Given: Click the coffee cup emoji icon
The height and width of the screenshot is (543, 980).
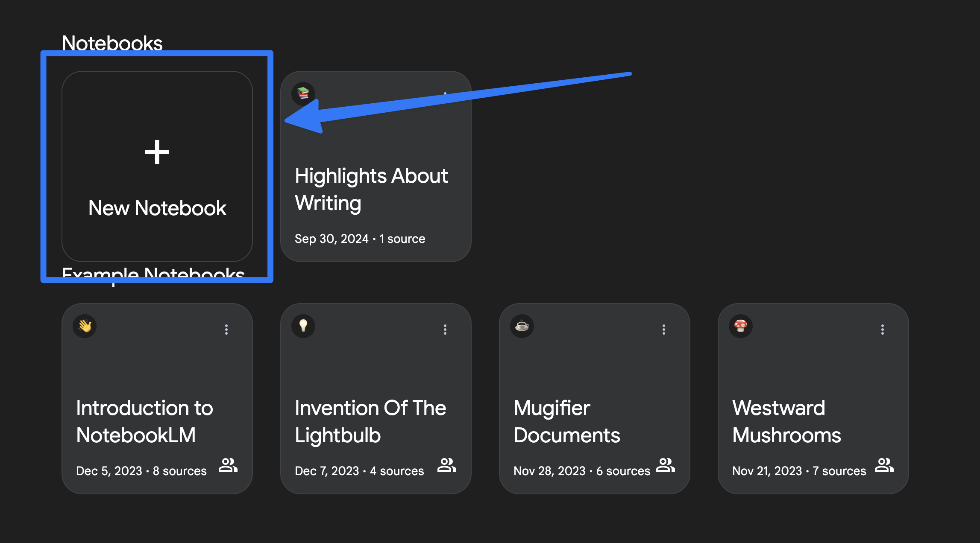Looking at the screenshot, I should (522, 326).
